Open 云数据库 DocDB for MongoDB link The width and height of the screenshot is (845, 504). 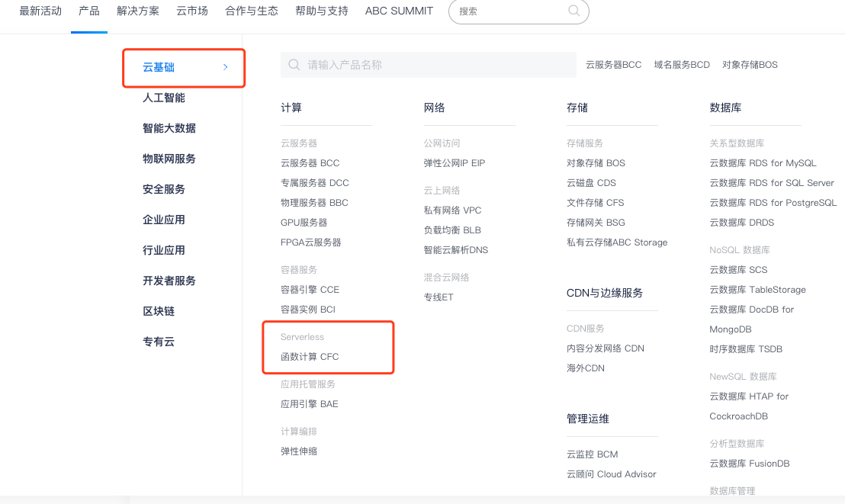point(752,319)
